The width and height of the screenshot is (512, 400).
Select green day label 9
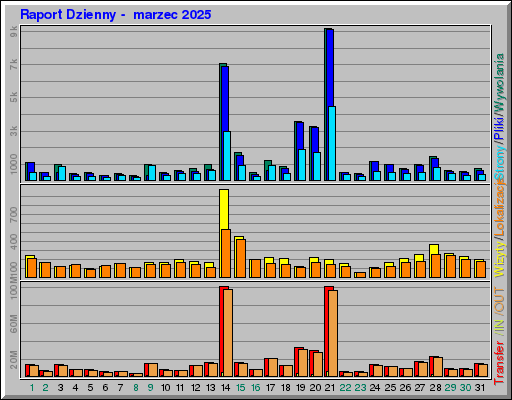pyautogui.click(x=150, y=388)
